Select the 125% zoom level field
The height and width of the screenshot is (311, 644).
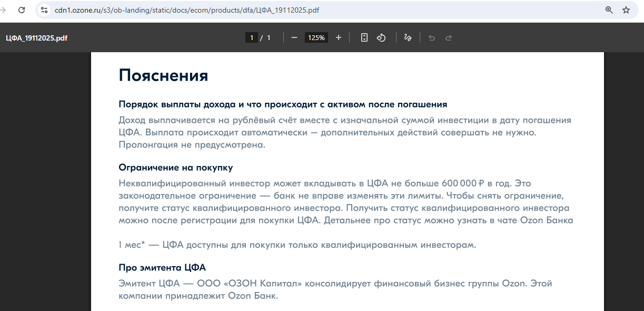point(316,38)
